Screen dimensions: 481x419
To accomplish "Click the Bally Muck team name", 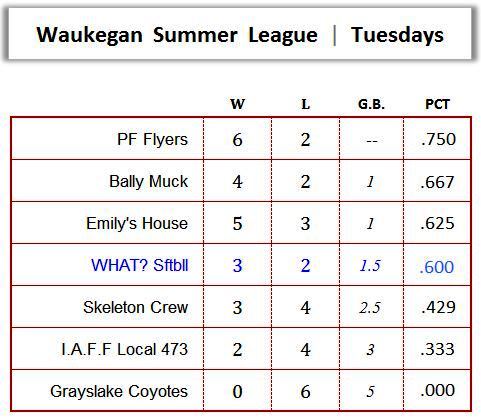I will point(149,182).
